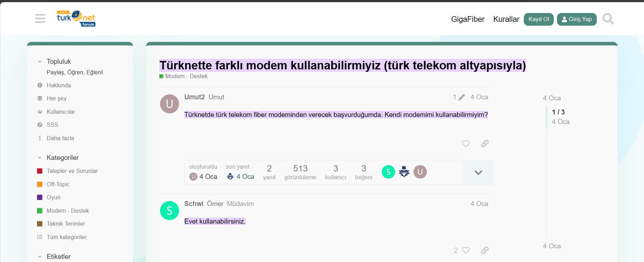View edit history pencil on Umut2's post

[x=461, y=97]
